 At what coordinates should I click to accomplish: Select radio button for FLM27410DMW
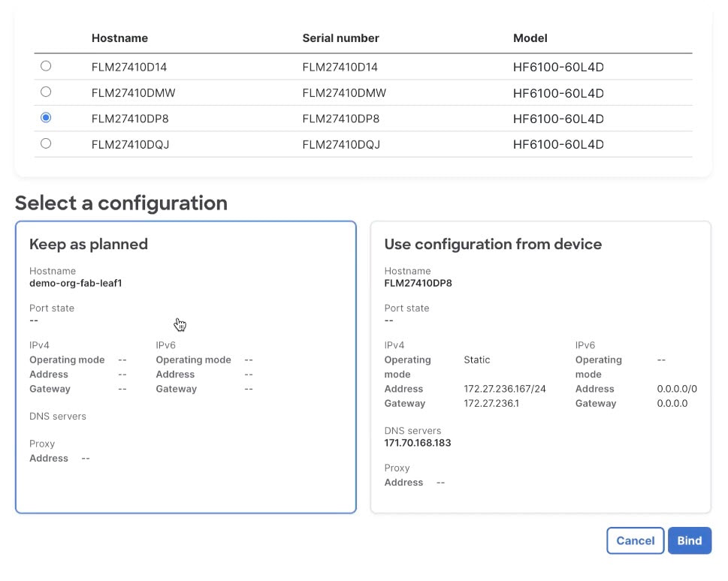coord(46,92)
